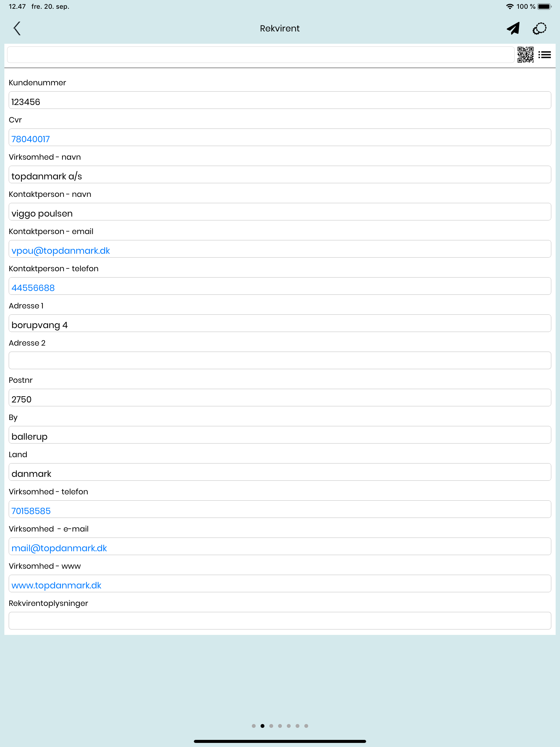Open the QR code scanner
The image size is (560, 747).
pyautogui.click(x=526, y=55)
